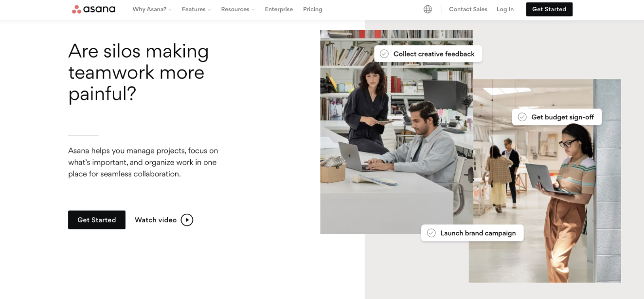Image resolution: width=644 pixels, height=299 pixels.
Task: Click checkmark icon beside Get budget sign-off
Action: 522,117
